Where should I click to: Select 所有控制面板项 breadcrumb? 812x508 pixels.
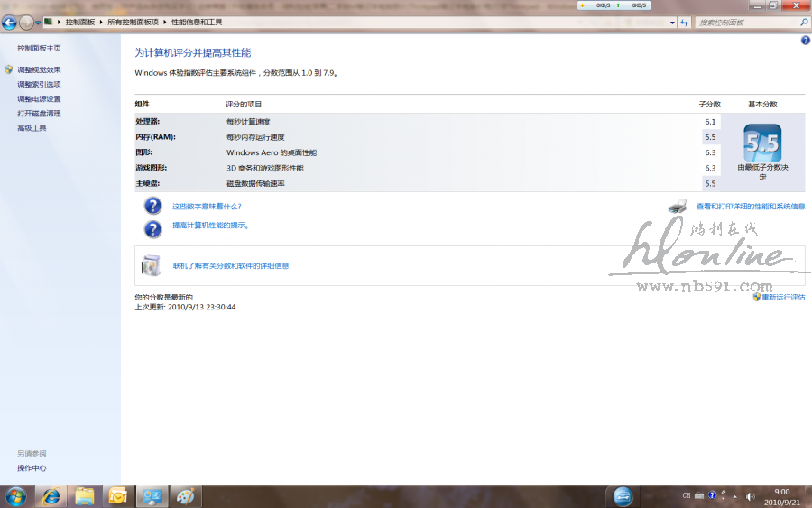tap(134, 23)
